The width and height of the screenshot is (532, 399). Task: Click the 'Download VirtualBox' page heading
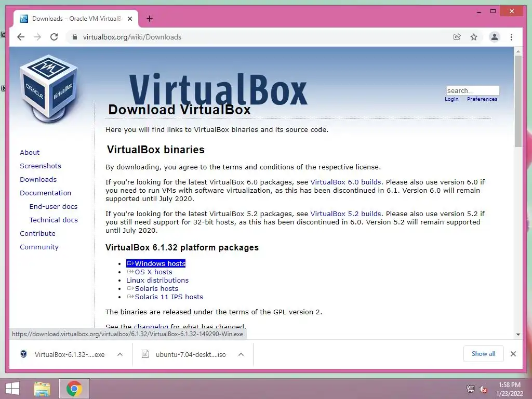coord(179,110)
